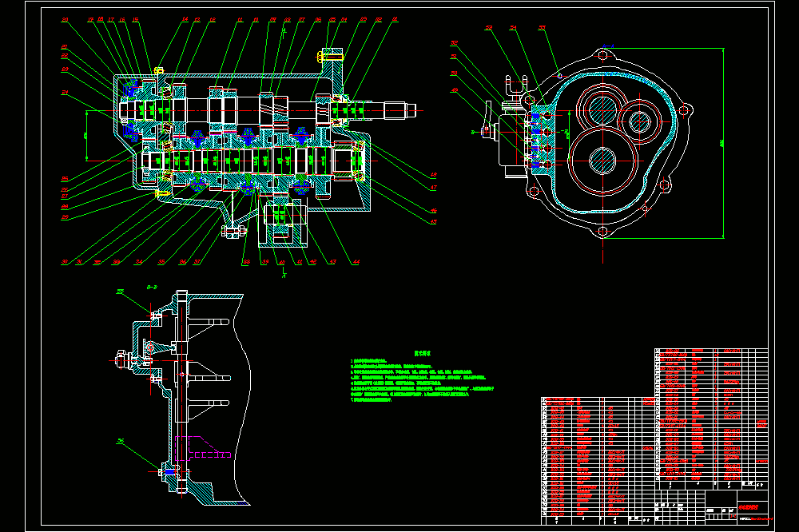The height and width of the screenshot is (532, 799).
Task: Click the A-A label above end view
Action: [608, 46]
